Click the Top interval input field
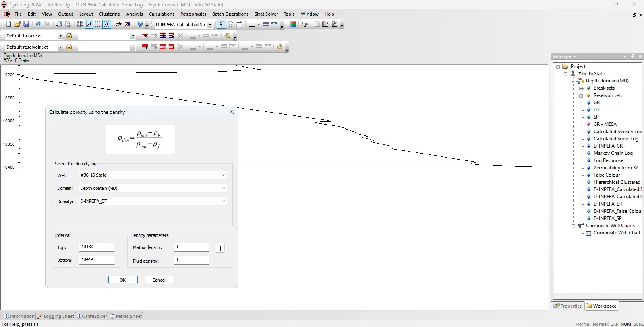The width and height of the screenshot is (644, 327). [x=97, y=247]
